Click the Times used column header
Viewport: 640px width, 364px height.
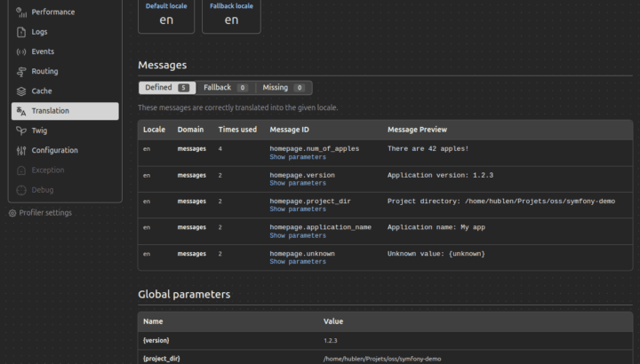click(237, 130)
